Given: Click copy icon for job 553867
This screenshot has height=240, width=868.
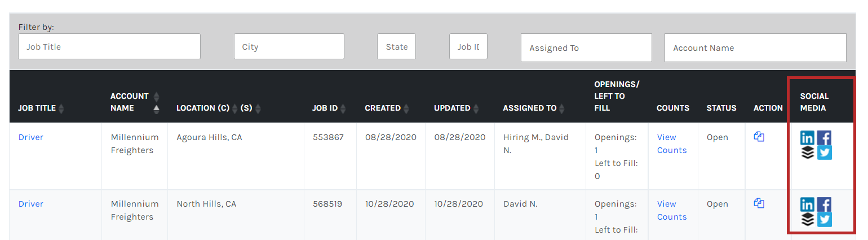Looking at the screenshot, I should click(759, 137).
